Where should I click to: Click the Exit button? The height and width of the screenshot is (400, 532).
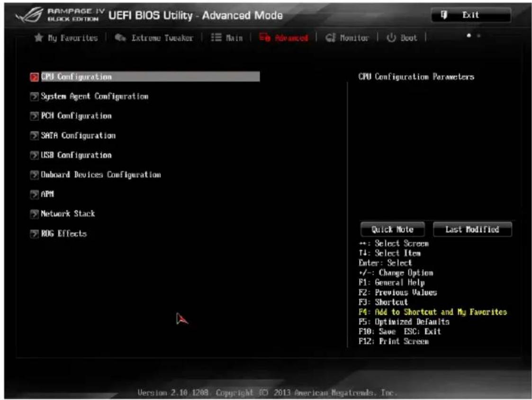click(471, 15)
